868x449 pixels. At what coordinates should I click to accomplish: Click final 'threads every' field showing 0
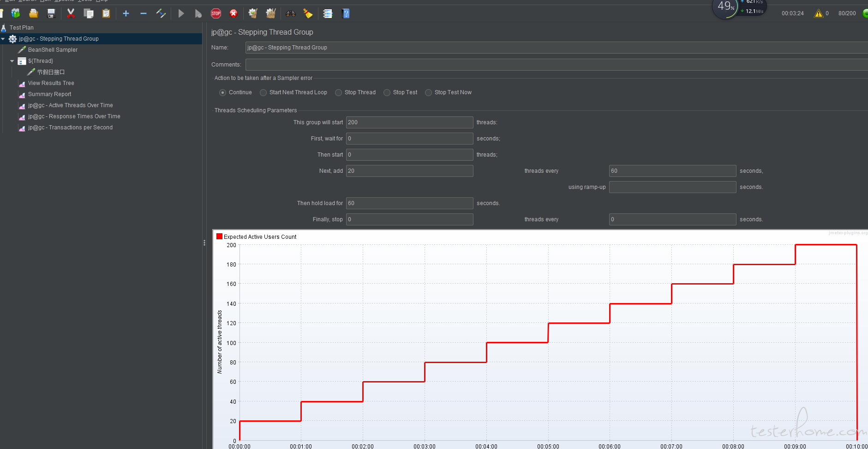(673, 219)
